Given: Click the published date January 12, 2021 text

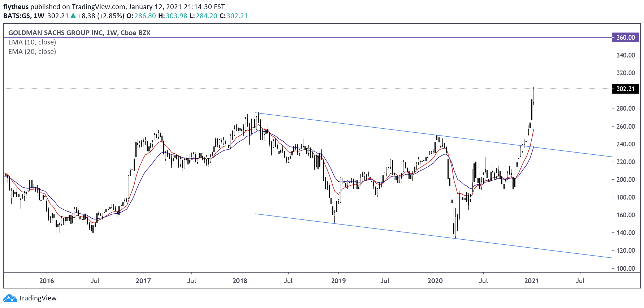Looking at the screenshot, I should tap(155, 7).
